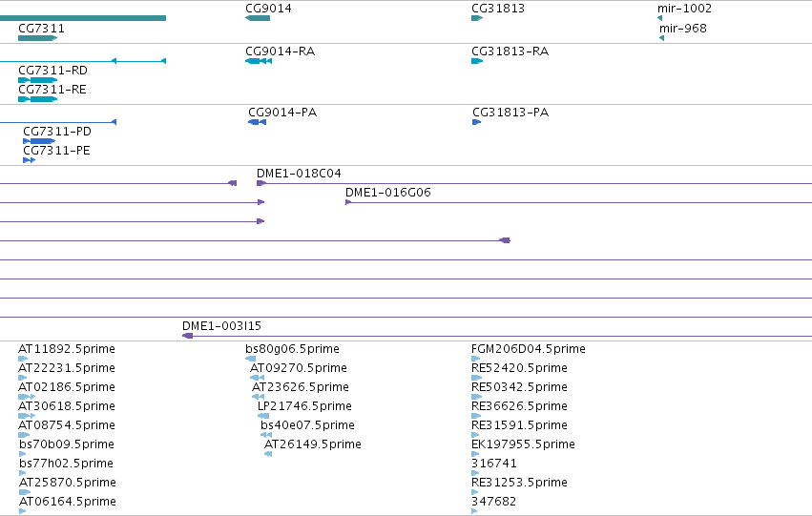This screenshot has width=812, height=516.
Task: Click the DME1-003I15 clone end marker
Action: 187,336
